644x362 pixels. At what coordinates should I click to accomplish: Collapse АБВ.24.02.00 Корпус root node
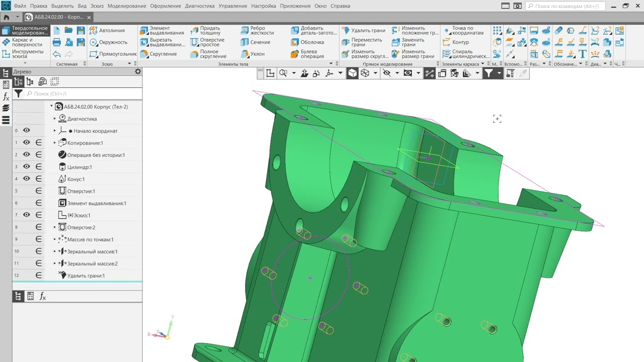point(51,107)
